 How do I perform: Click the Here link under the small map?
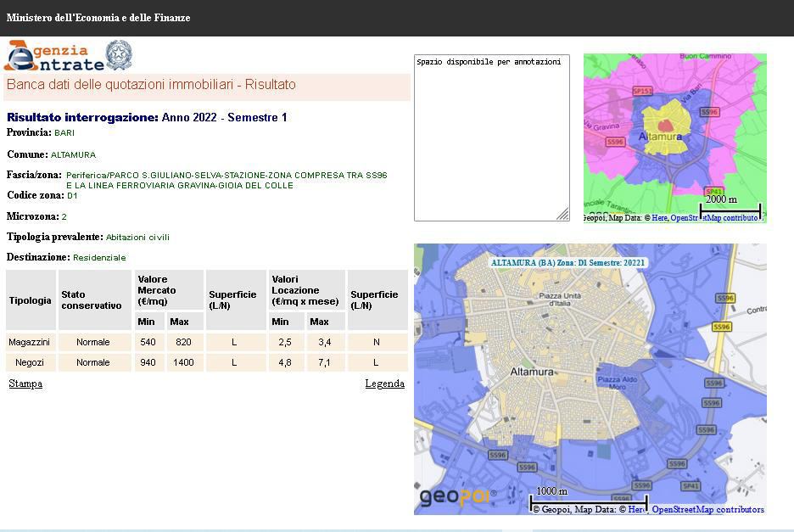point(660,218)
